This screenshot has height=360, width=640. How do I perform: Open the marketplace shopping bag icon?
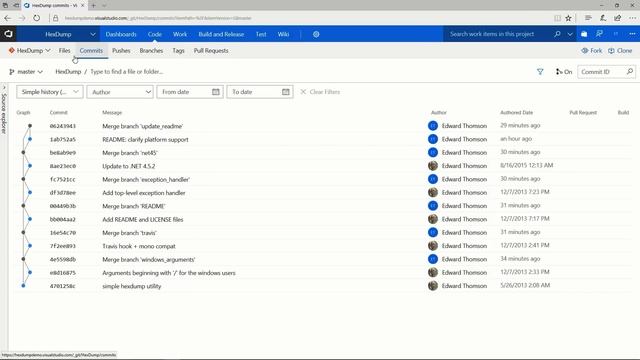[x=584, y=34]
